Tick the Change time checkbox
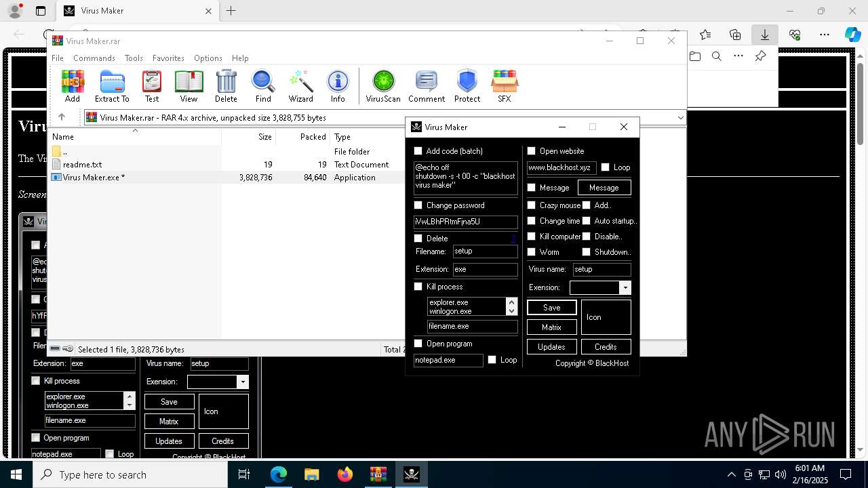Viewport: 868px width, 488px height. point(532,221)
